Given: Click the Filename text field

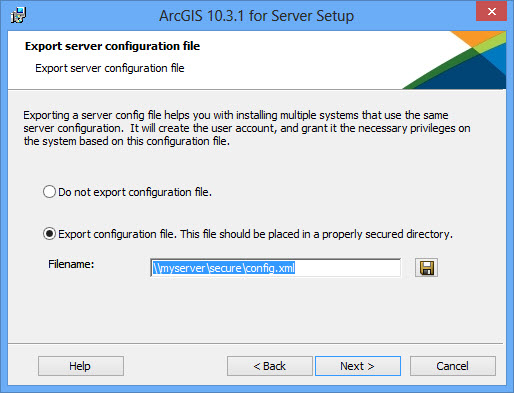Looking at the screenshot, I should (x=276, y=268).
